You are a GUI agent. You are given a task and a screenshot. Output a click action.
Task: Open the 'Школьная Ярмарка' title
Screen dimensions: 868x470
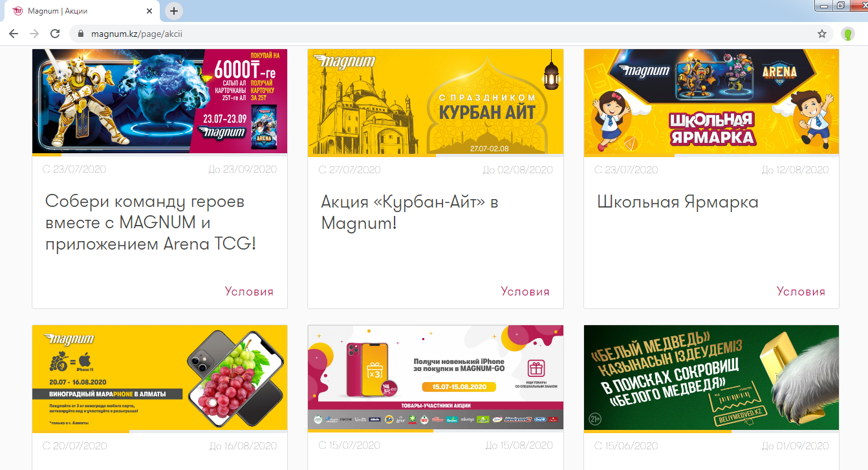(678, 202)
